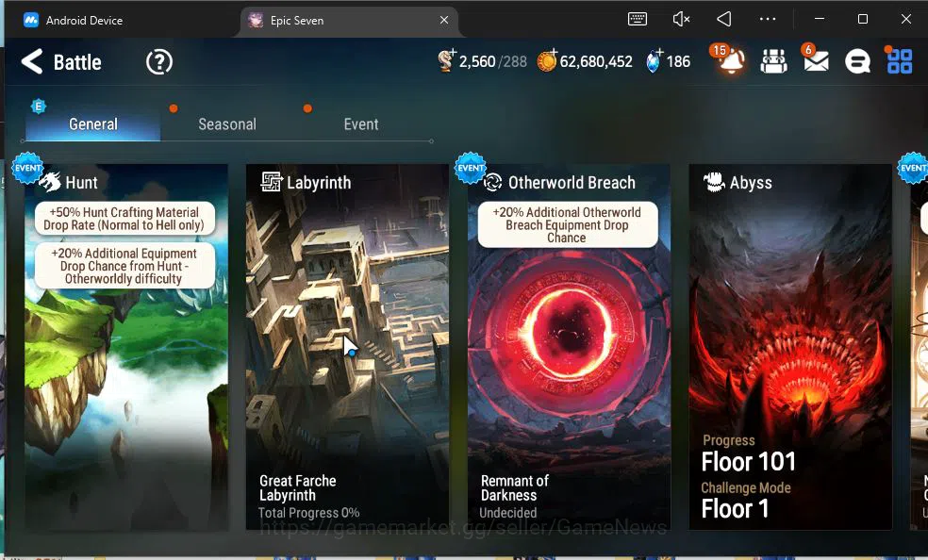The image size is (928, 560).
Task: Minimize the emulator window
Action: point(820,19)
